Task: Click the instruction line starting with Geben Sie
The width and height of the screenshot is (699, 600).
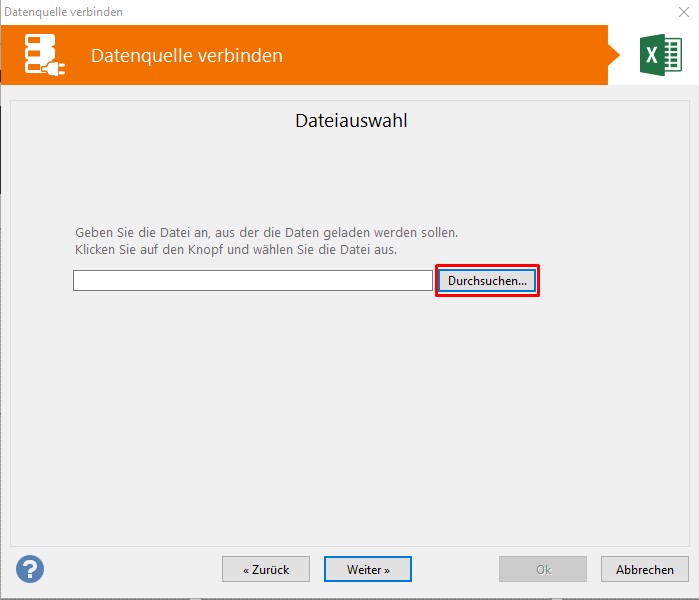Action: [266, 232]
